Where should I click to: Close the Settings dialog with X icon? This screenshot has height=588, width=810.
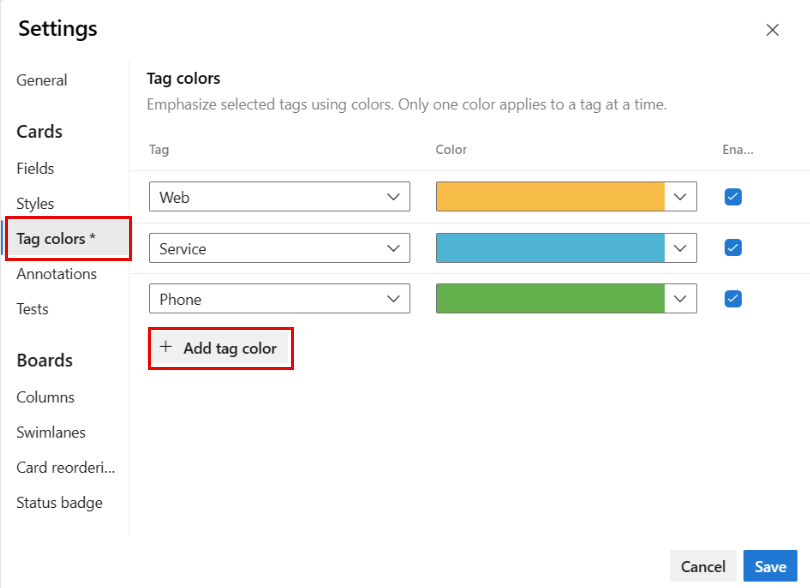tap(772, 30)
